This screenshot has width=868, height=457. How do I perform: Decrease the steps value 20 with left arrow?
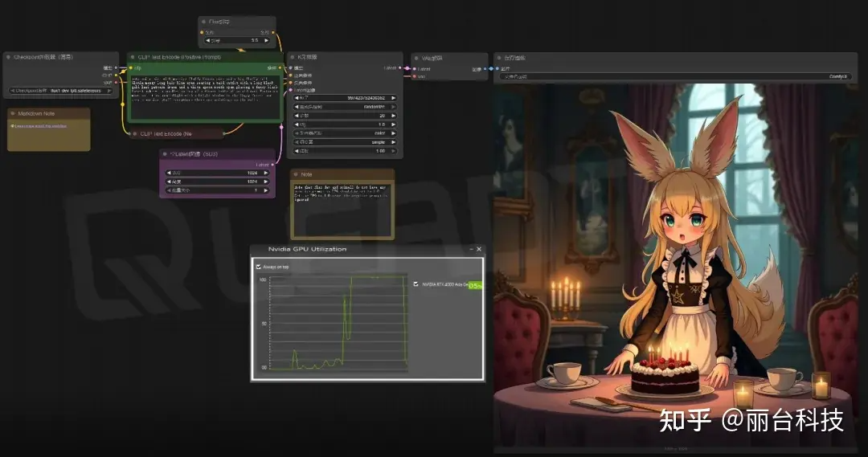[297, 116]
